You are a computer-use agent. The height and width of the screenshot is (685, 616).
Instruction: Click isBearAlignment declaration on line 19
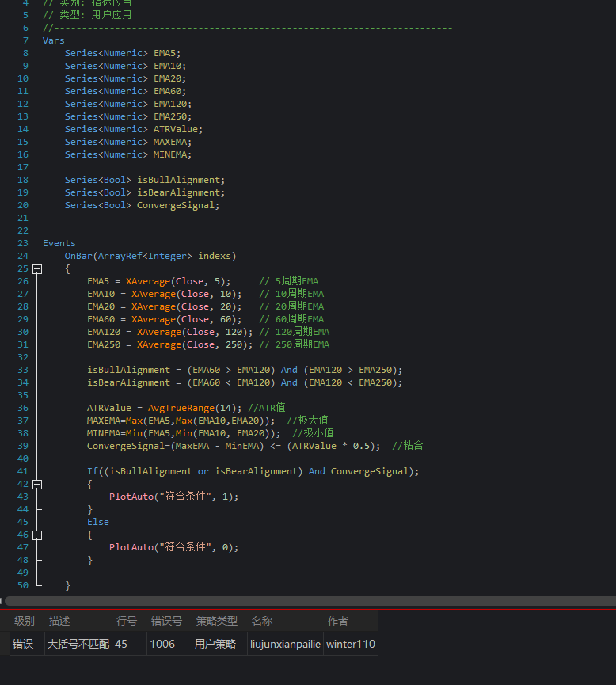179,192
